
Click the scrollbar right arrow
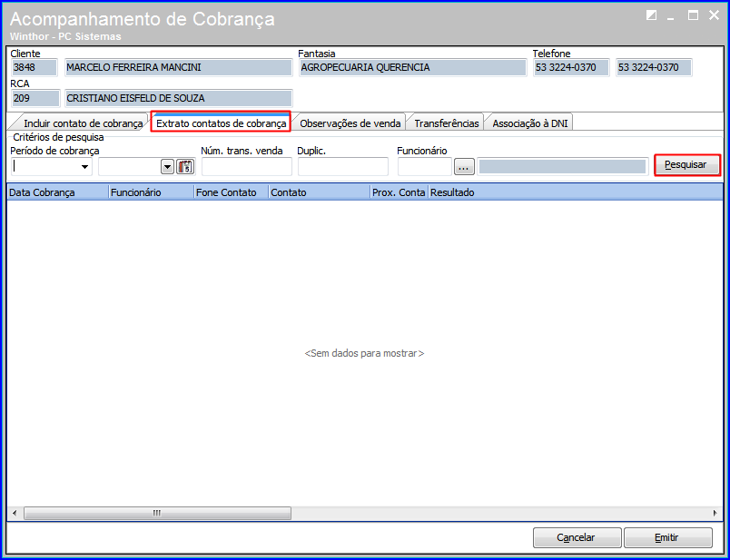(x=715, y=513)
